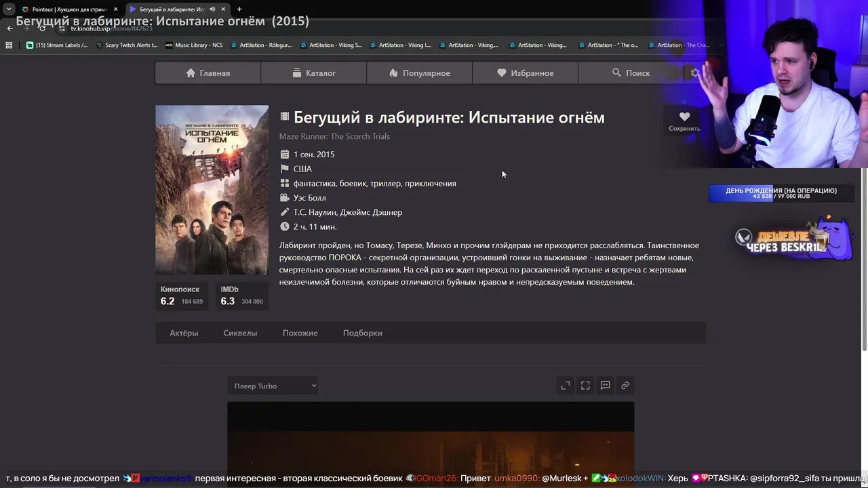Open the ArtStation - Rólegur bookmark
Screen dimensions: 868x488
262,45
